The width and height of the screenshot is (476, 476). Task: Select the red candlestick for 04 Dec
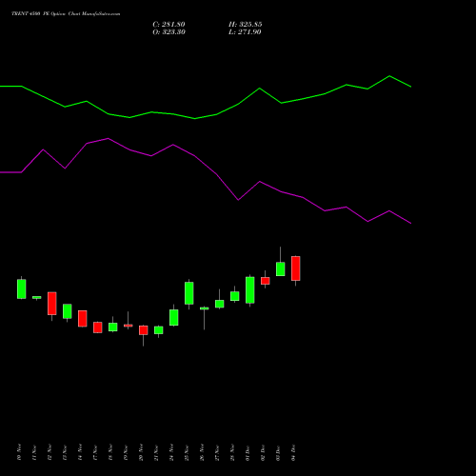[x=296, y=268]
